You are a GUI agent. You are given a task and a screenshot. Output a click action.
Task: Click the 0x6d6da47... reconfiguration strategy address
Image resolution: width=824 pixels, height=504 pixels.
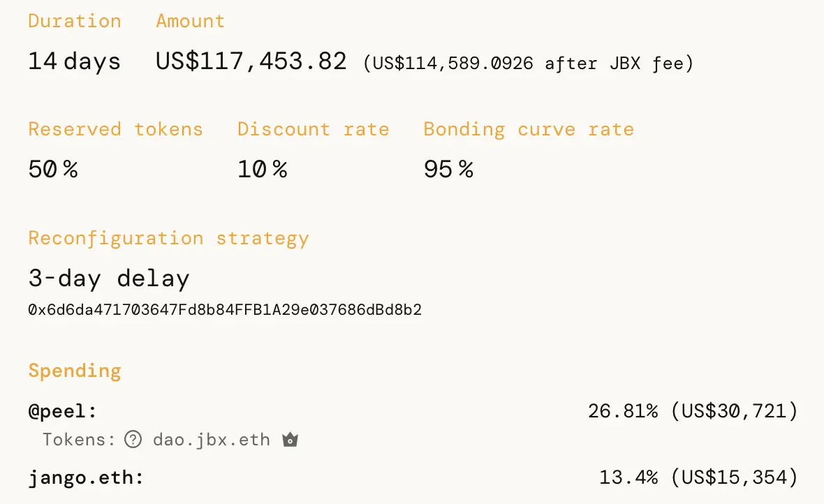pyautogui.click(x=225, y=309)
